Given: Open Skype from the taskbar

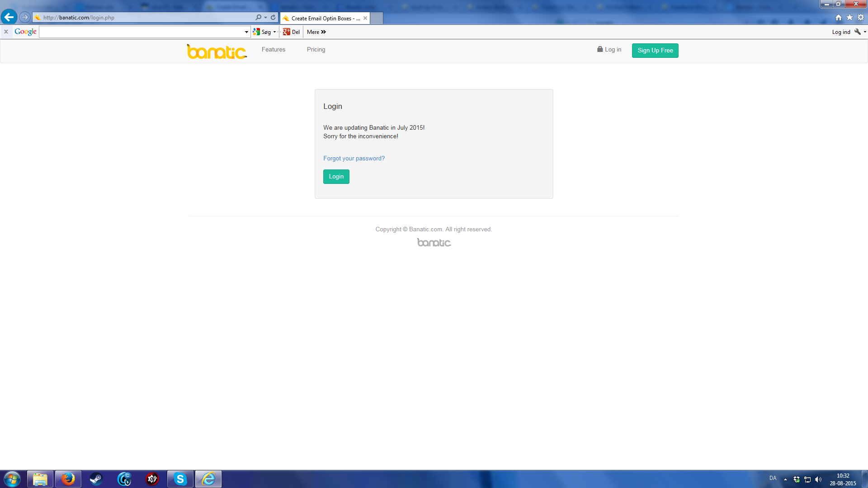Looking at the screenshot, I should click(x=180, y=479).
